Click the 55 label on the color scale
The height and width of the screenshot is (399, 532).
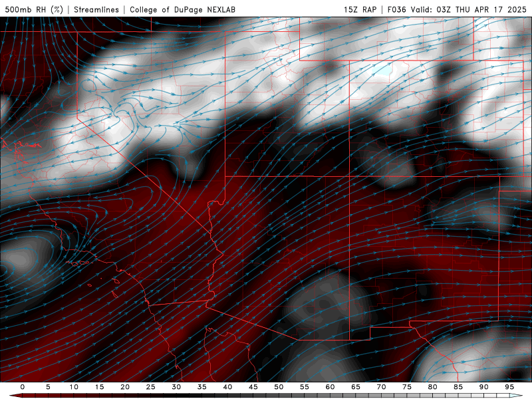tap(304, 387)
